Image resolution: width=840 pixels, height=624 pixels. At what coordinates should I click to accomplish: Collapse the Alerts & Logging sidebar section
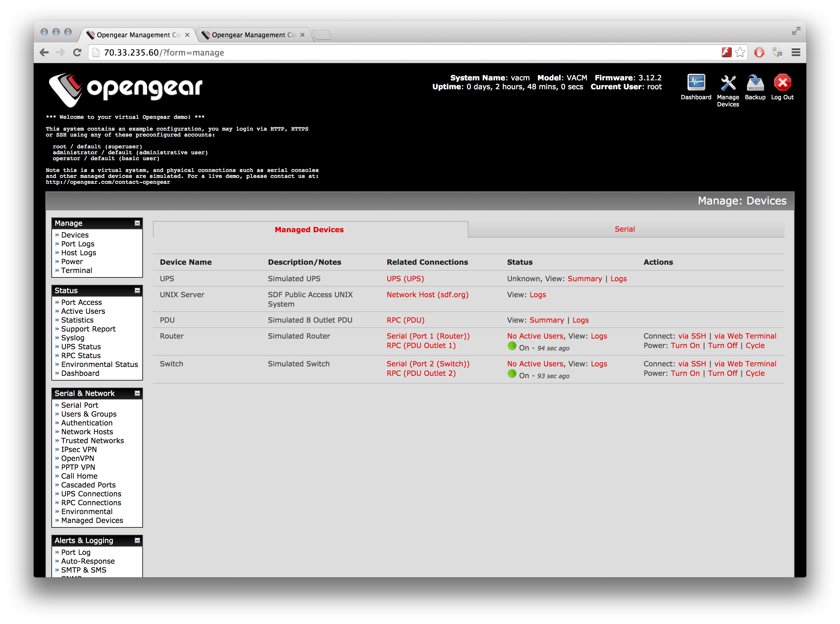pyautogui.click(x=137, y=540)
